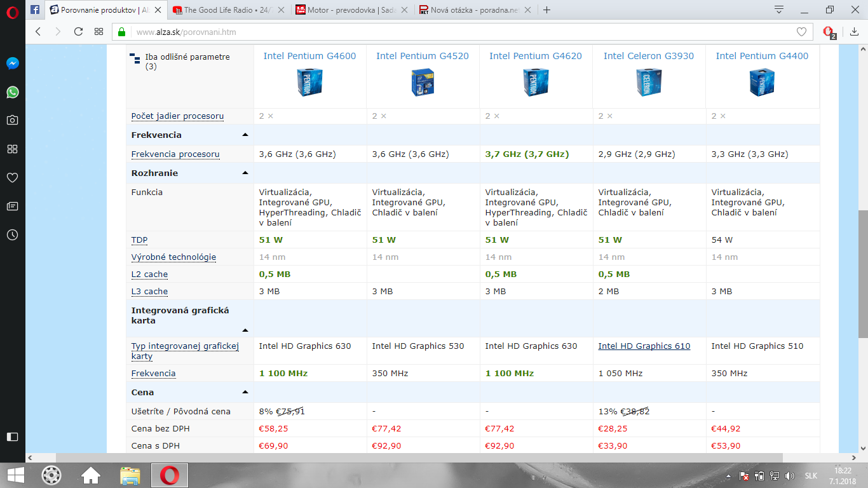Click the Intel HD Graphics 610 link
This screenshot has width=868, height=488.
click(x=644, y=346)
